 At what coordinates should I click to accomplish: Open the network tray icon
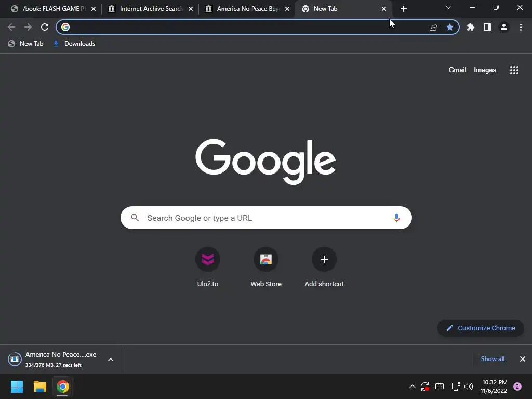click(x=456, y=387)
